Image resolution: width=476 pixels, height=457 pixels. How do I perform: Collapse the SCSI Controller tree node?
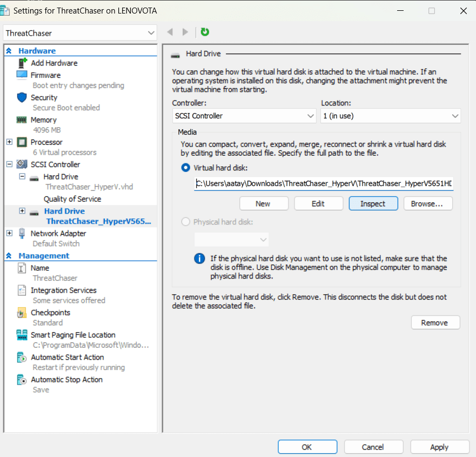pos(9,164)
